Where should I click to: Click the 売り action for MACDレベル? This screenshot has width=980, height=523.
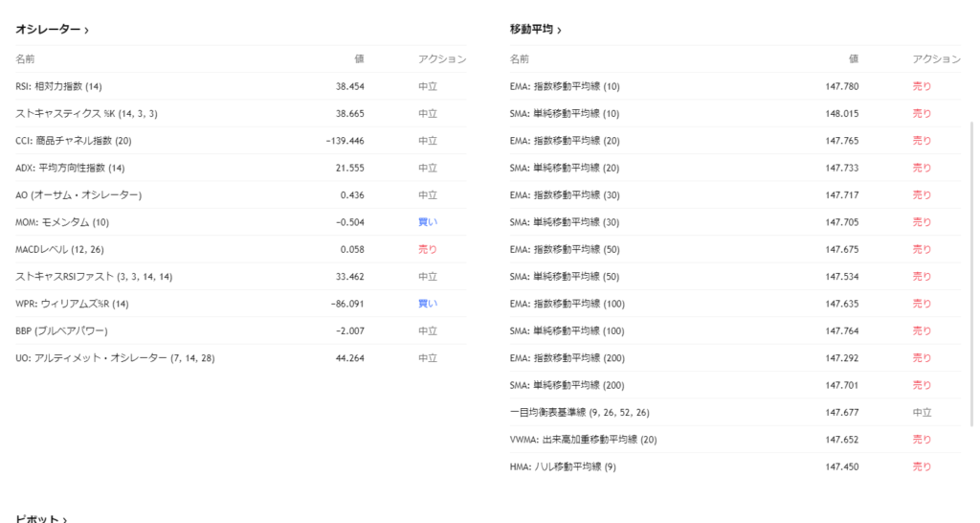click(428, 249)
